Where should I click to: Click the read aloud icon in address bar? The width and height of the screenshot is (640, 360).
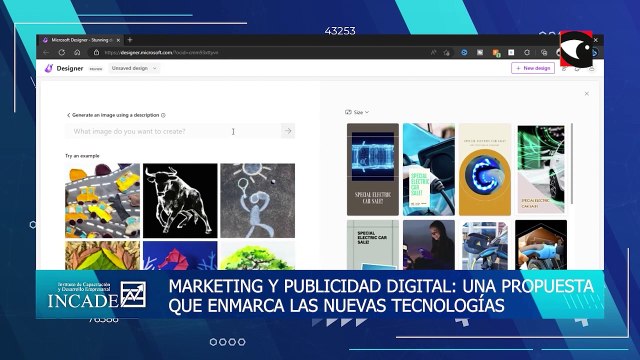(433, 53)
